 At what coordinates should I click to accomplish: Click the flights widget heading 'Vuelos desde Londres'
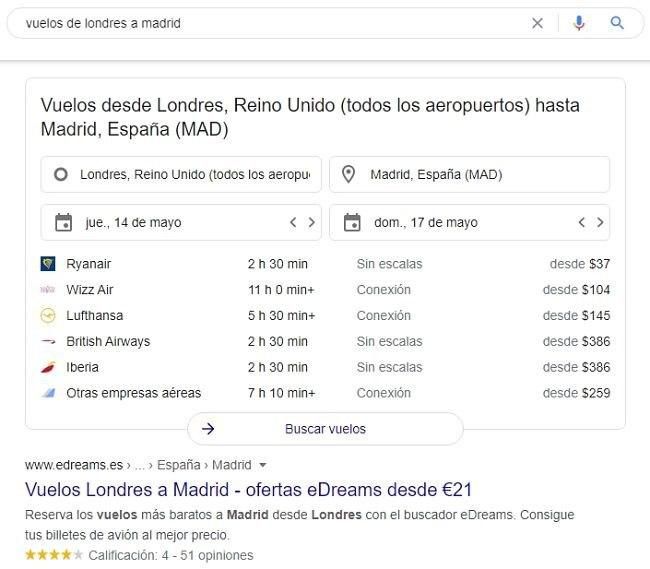click(x=310, y=117)
